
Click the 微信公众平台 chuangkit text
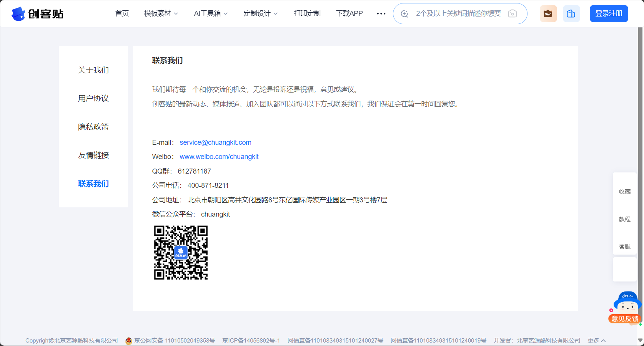[191, 214]
